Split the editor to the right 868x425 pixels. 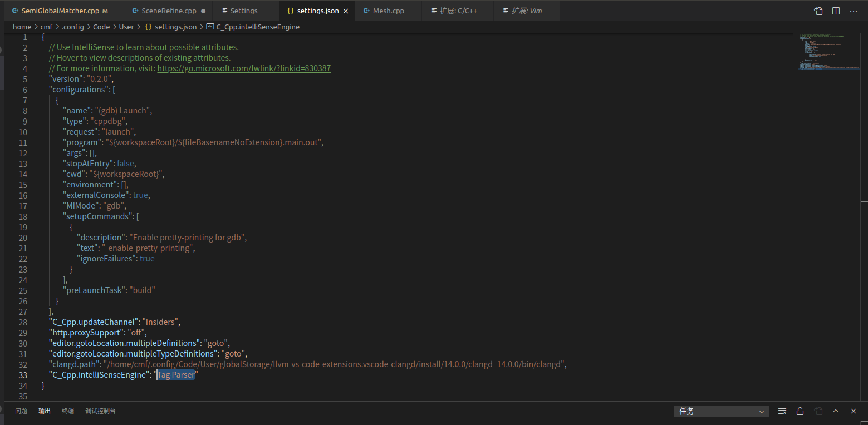[836, 11]
